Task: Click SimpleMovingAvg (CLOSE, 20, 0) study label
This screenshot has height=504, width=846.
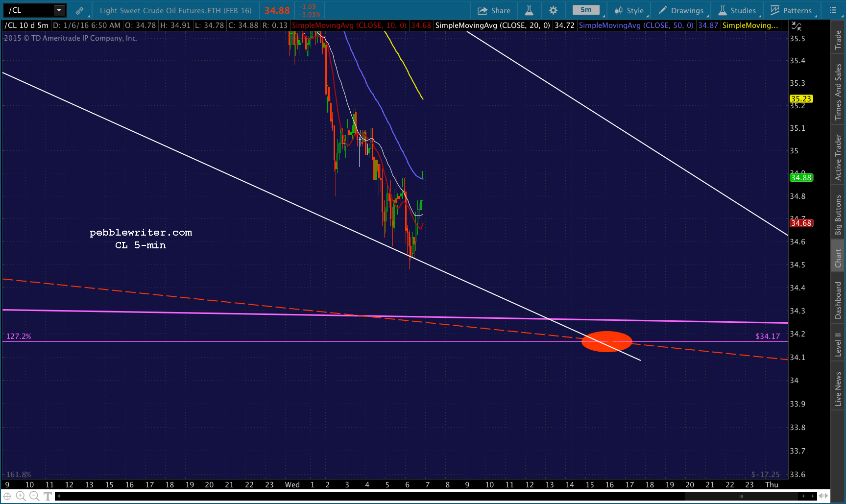Action: click(x=492, y=25)
